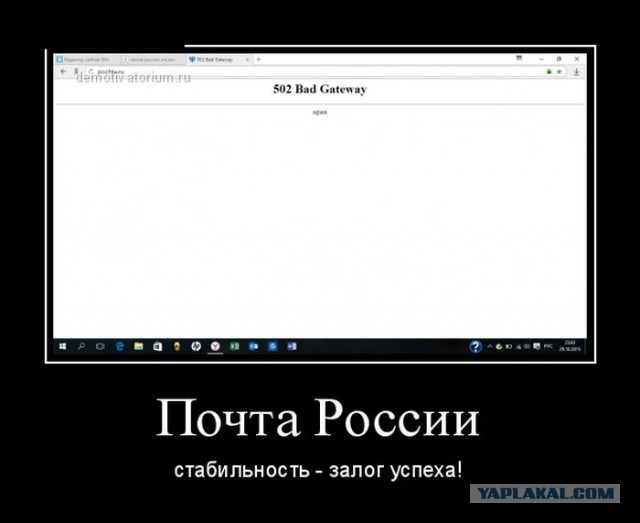Open the Windows Start menu
This screenshot has width=640, height=523.
pyautogui.click(x=62, y=346)
